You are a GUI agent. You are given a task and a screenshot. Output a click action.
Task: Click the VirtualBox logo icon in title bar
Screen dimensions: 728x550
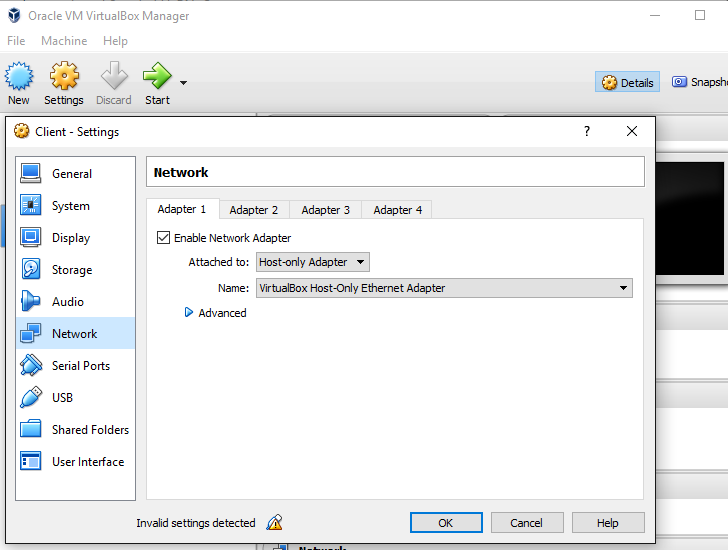click(14, 15)
